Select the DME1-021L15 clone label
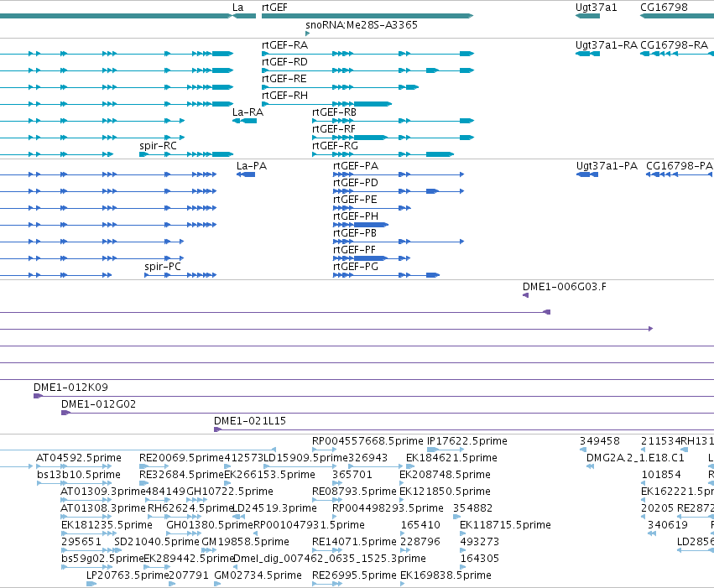This screenshot has width=714, height=588. coord(250,421)
